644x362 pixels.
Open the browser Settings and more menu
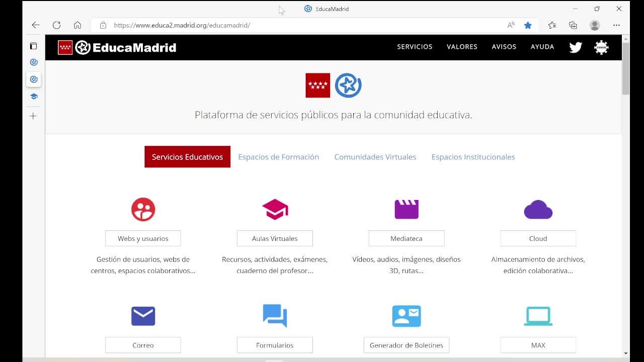[617, 25]
